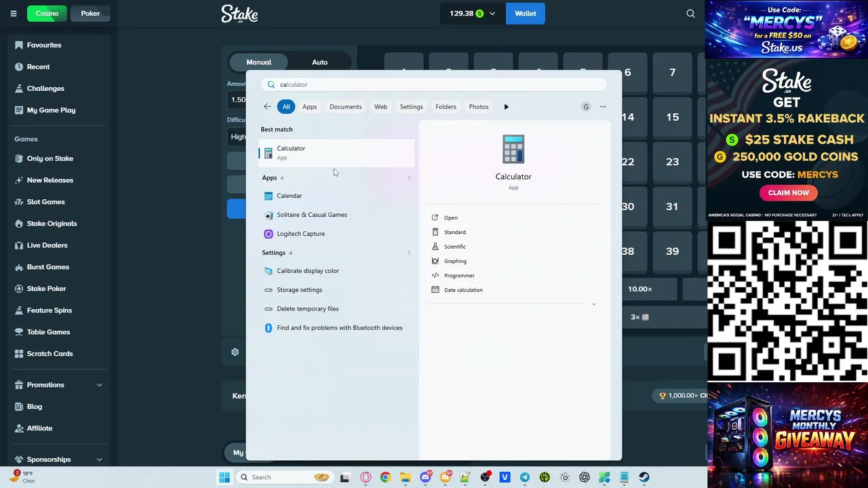Screen dimensions: 868x488
Task: Expand the Settings results group
Action: pyautogui.click(x=409, y=253)
